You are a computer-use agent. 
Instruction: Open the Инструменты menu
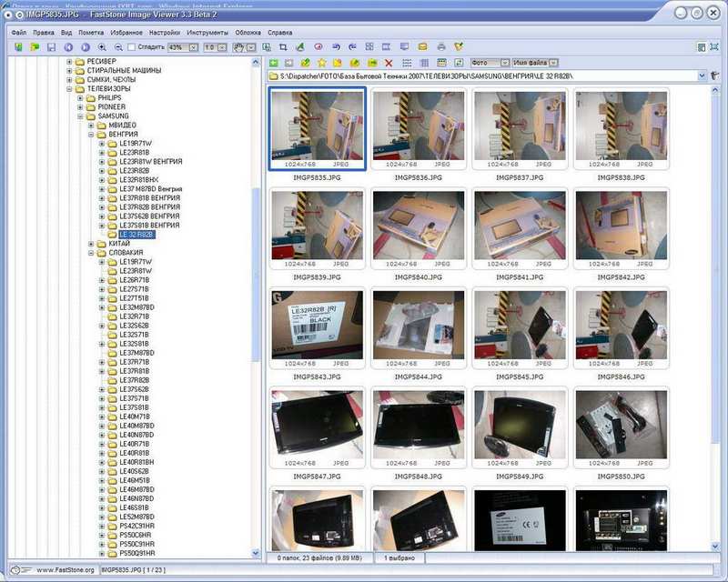[x=207, y=32]
